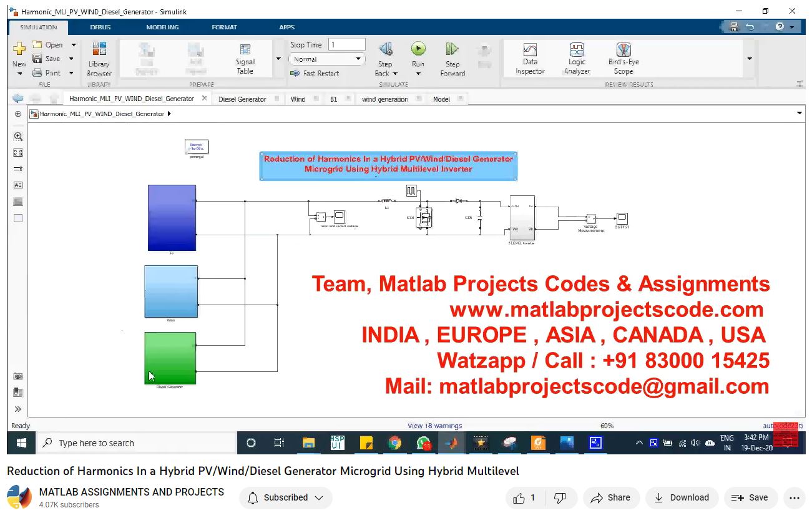The width and height of the screenshot is (812, 518).
Task: Click the Run simulation button
Action: pos(418,49)
